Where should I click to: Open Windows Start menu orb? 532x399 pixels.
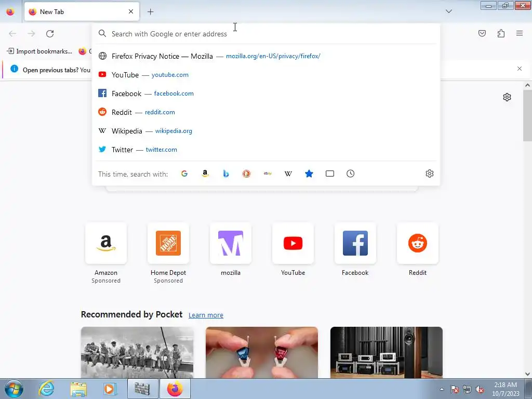14,389
